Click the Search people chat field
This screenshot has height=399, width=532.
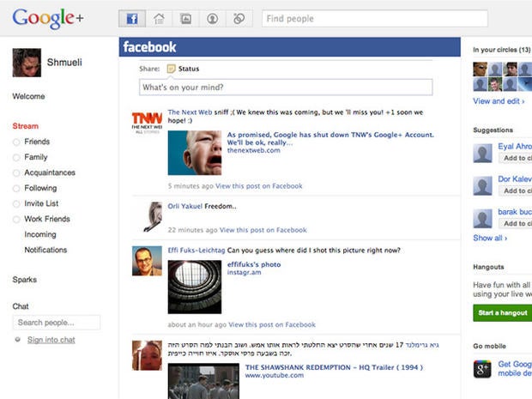(x=57, y=323)
